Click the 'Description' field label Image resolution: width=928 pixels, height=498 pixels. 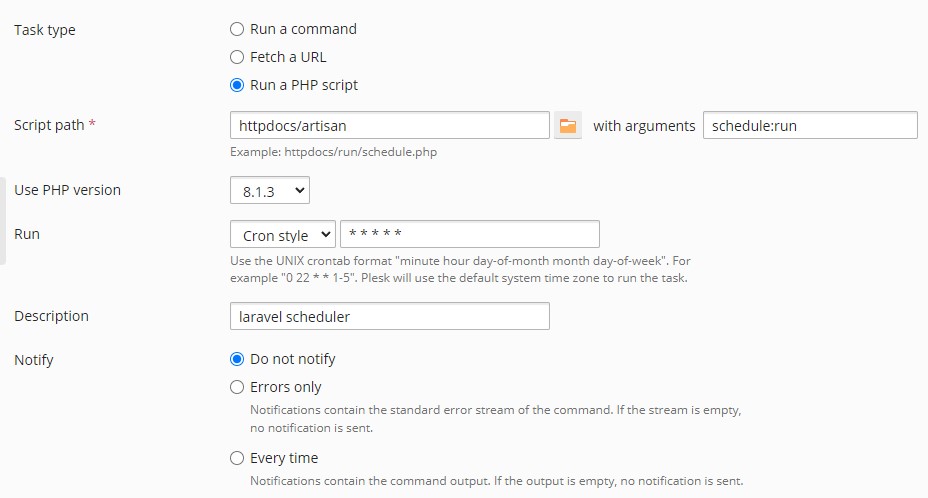pos(51,316)
